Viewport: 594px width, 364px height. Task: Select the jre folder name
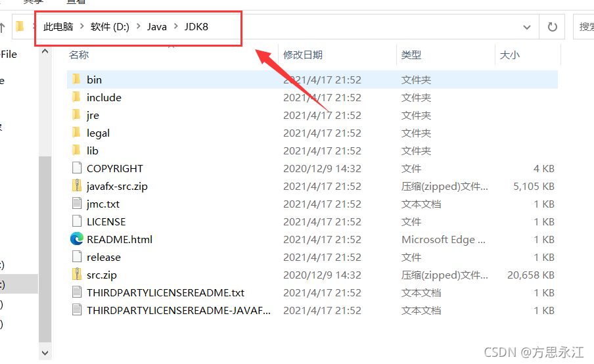click(x=93, y=115)
